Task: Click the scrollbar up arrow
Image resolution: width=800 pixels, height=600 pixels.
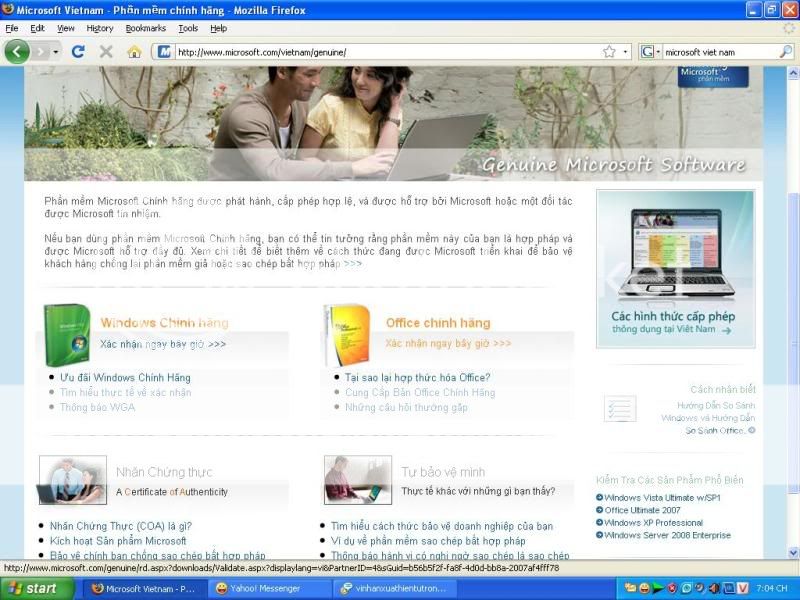Action: (793, 73)
